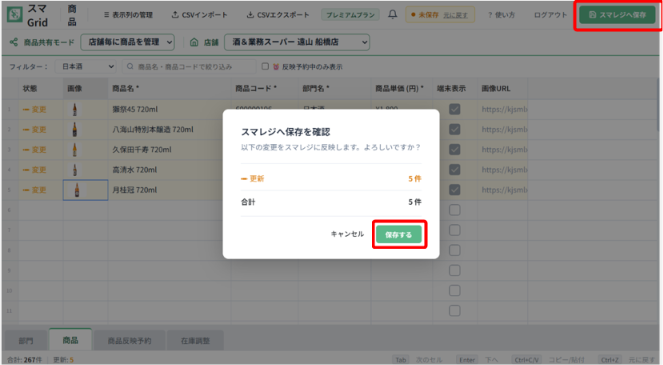Click the image URL cell for 獺祭45
This screenshot has width=663, height=365.
tap(502, 109)
